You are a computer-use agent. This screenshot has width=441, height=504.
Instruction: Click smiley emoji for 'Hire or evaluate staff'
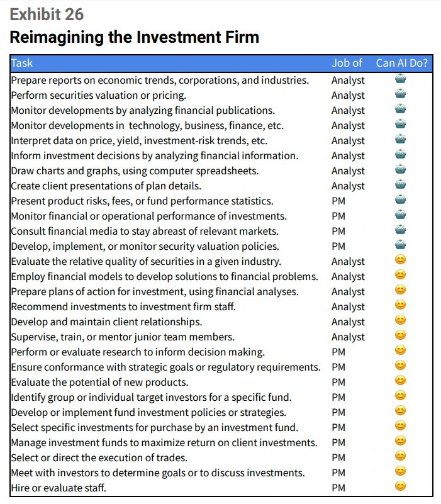(x=400, y=486)
